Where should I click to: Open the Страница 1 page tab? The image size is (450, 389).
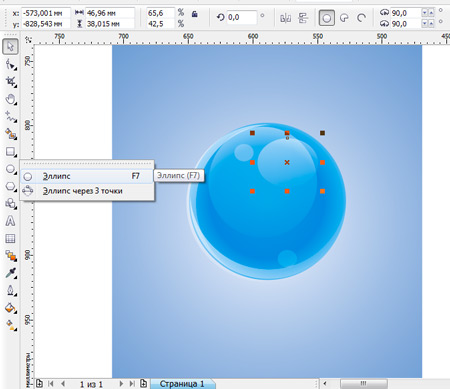click(x=182, y=384)
